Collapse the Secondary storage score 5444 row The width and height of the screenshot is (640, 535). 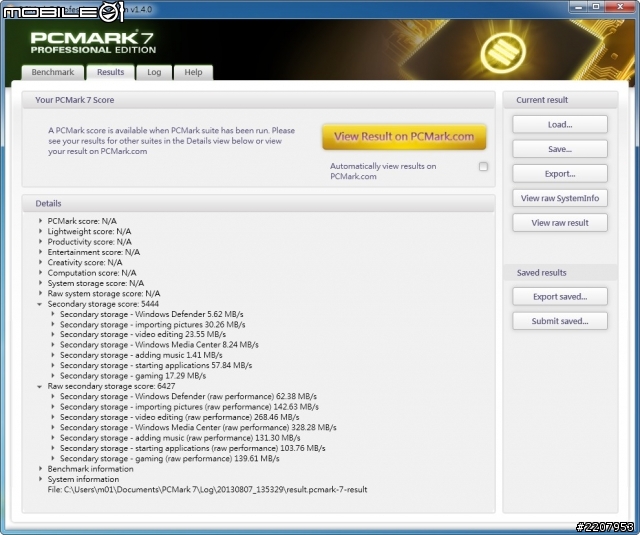[x=40, y=304]
